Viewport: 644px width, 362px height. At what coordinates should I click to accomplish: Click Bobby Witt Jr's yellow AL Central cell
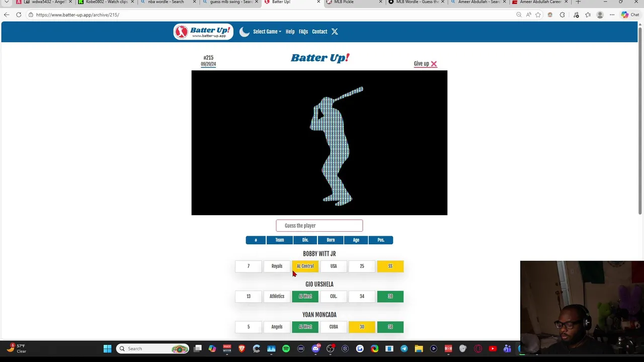click(x=305, y=266)
